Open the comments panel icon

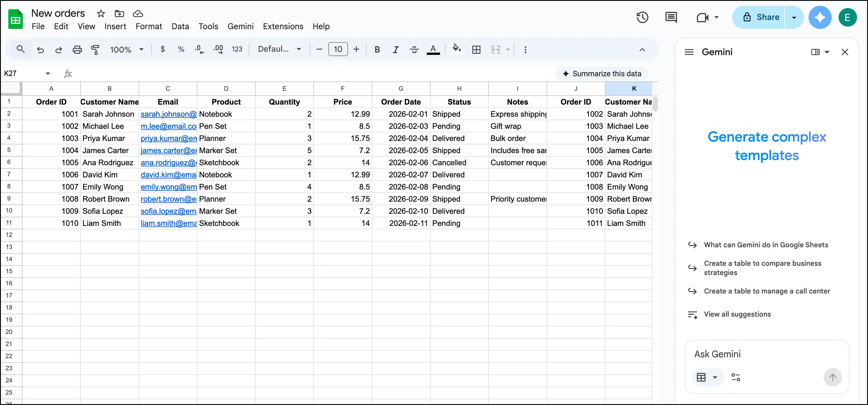pos(671,17)
